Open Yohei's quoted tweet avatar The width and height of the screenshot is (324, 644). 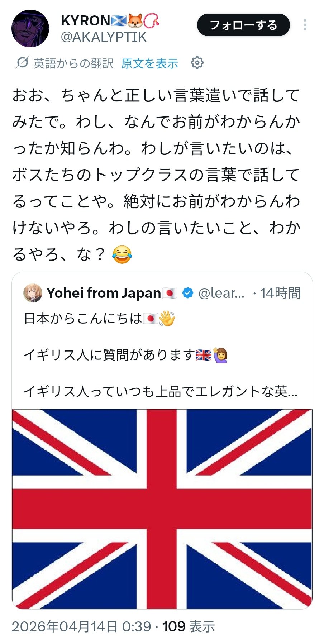tap(33, 293)
